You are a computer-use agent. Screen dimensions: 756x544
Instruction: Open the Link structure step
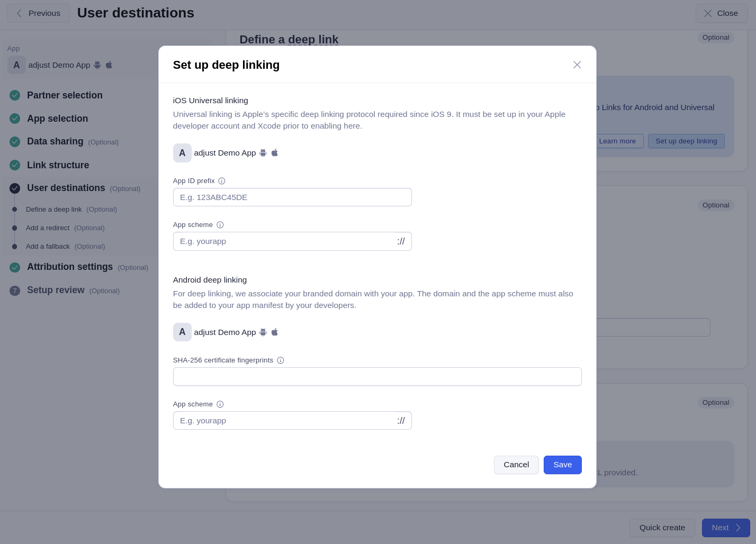pyautogui.click(x=58, y=165)
